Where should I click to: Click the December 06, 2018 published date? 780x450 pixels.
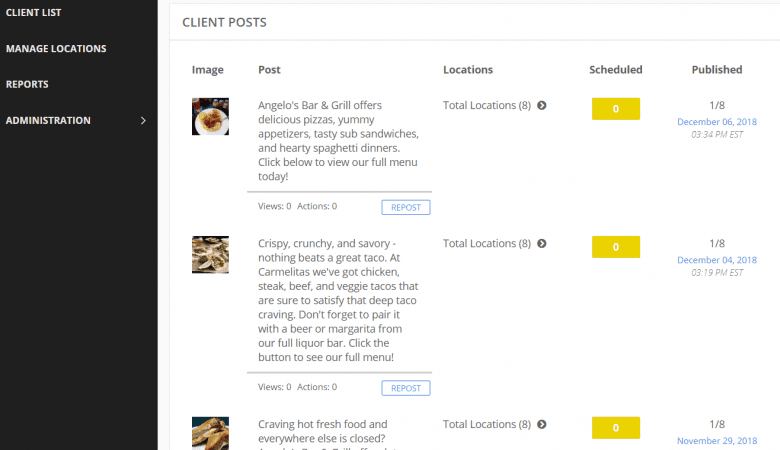(716, 122)
